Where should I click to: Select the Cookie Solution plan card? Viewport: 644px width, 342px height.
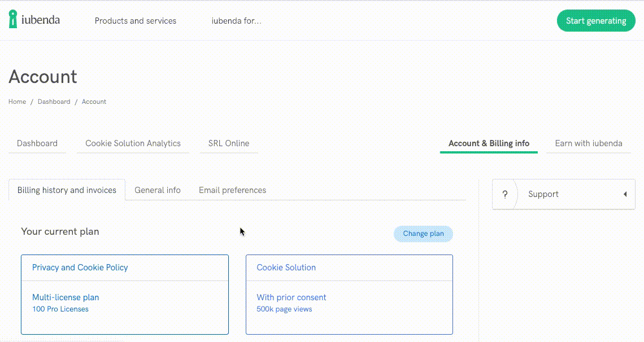349,294
